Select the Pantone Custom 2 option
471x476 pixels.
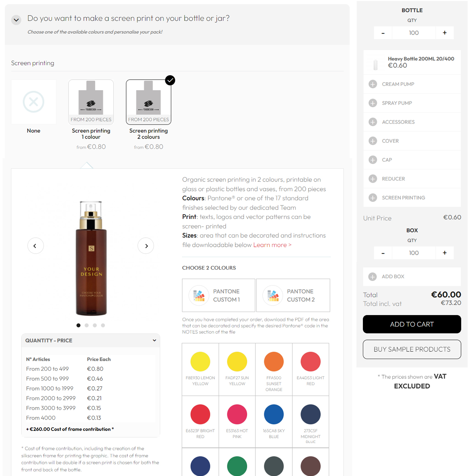[293, 295]
